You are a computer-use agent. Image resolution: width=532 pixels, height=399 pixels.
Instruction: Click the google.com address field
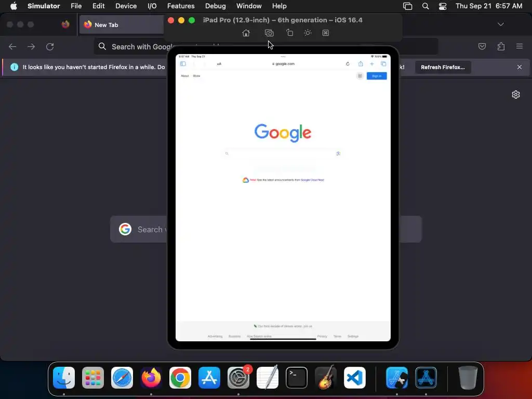[x=283, y=64]
